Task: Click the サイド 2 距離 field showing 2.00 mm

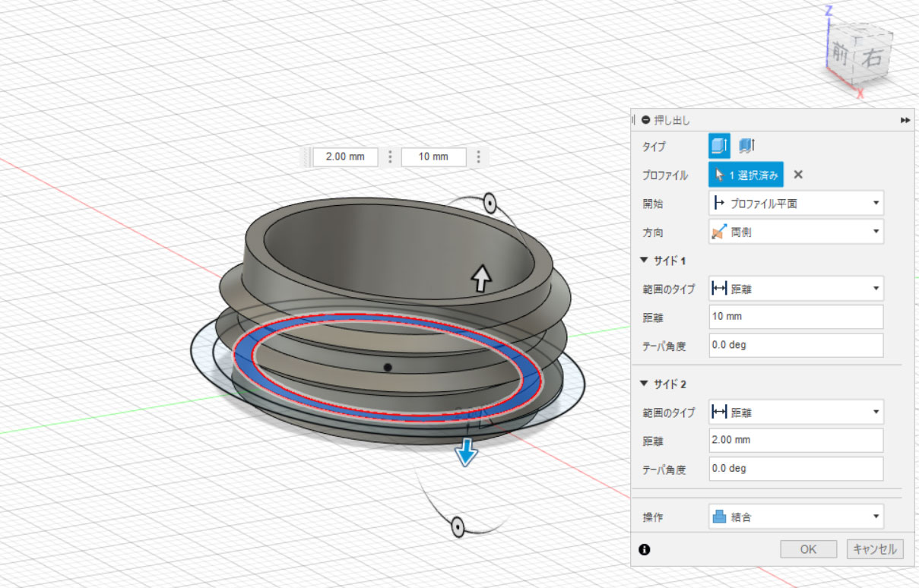Action: (x=796, y=440)
